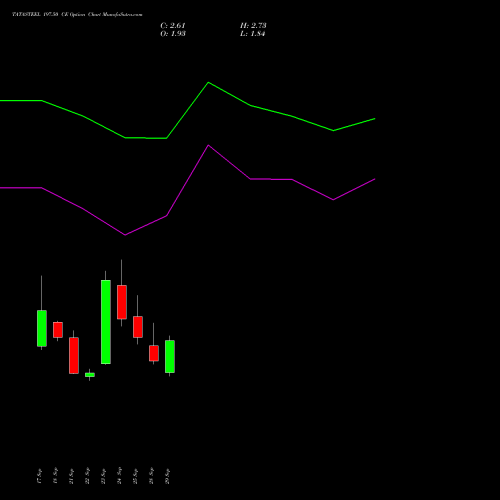The width and height of the screenshot is (500, 500).
Task: Click the red candle for 18 Sep
Action: point(58,330)
